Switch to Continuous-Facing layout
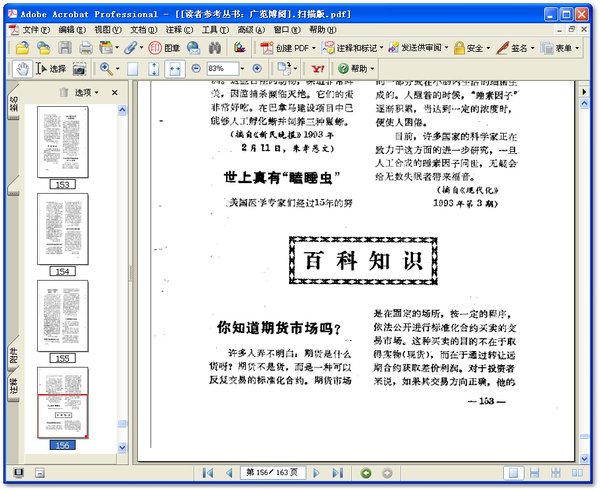 pos(556,473)
